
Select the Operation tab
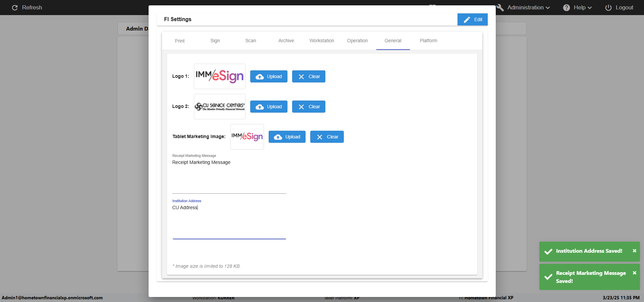(358, 41)
